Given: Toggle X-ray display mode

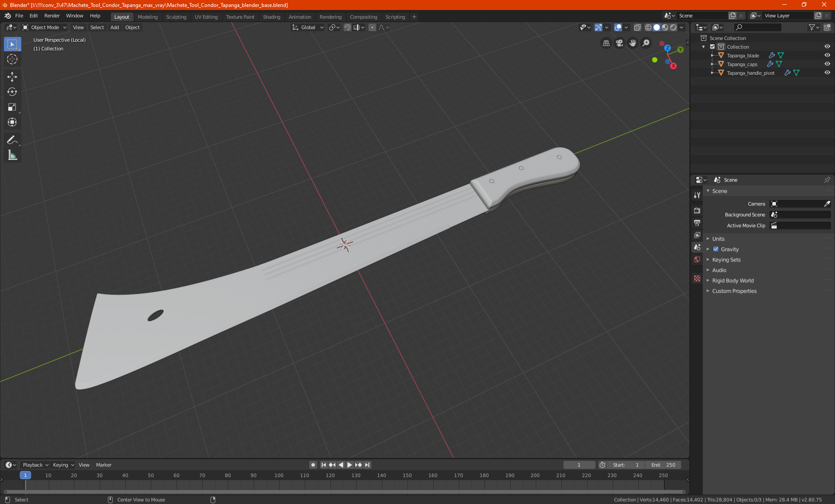Looking at the screenshot, I should click(x=637, y=27).
